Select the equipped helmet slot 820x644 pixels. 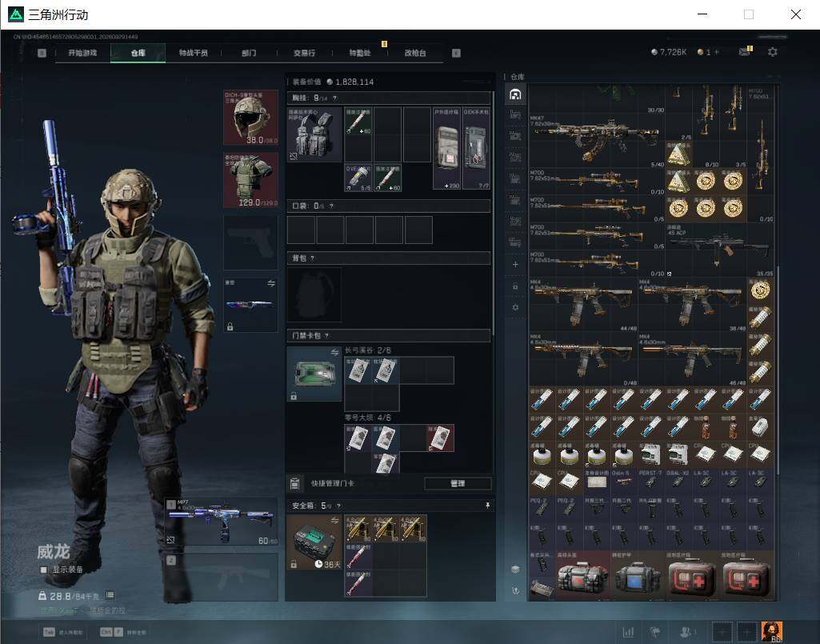pos(250,118)
